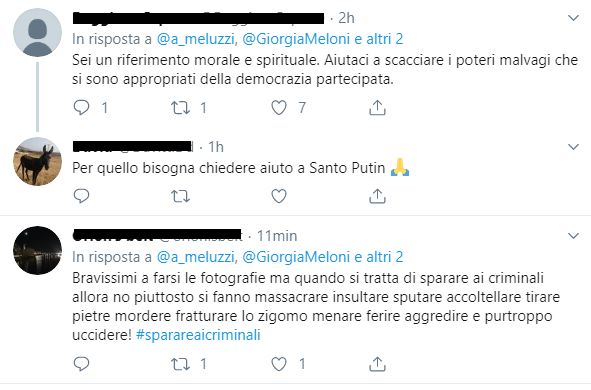591x390 pixels.
Task: Reply to the 'Sei un riferimento morale' tweet
Action: (x=81, y=108)
